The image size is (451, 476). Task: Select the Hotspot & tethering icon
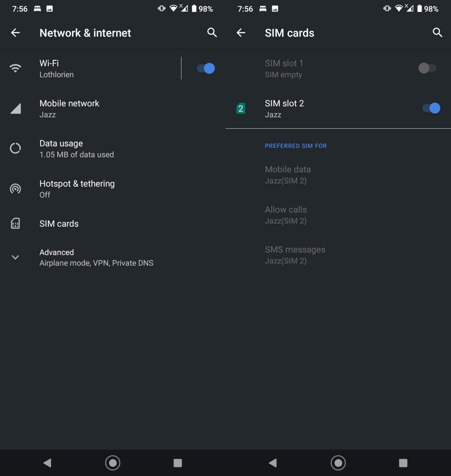[15, 189]
